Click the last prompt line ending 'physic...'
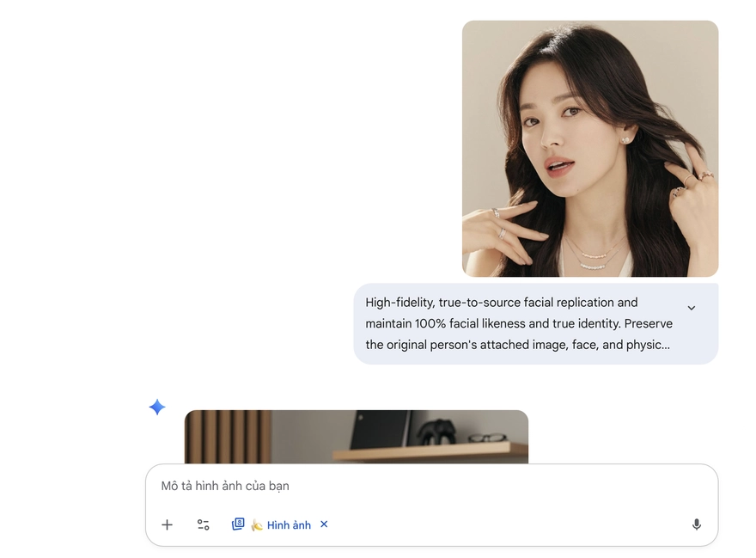756x558 pixels. 517,345
